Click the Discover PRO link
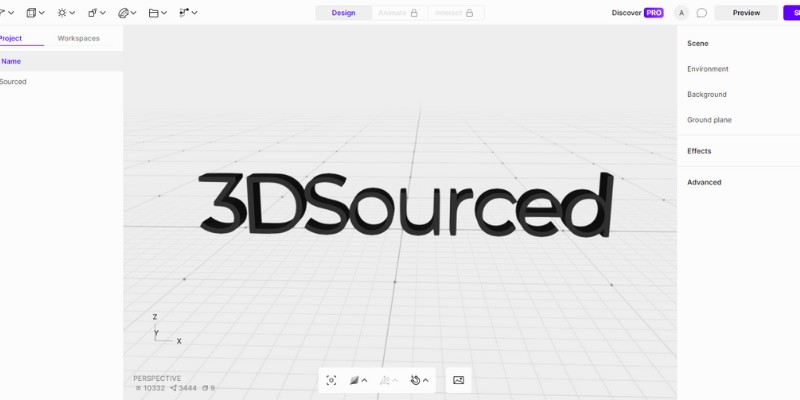This screenshot has width=800, height=400. click(637, 13)
